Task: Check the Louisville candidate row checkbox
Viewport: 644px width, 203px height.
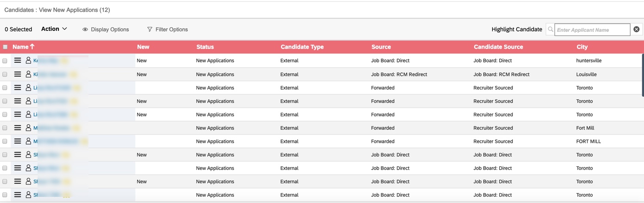Action: (x=5, y=74)
